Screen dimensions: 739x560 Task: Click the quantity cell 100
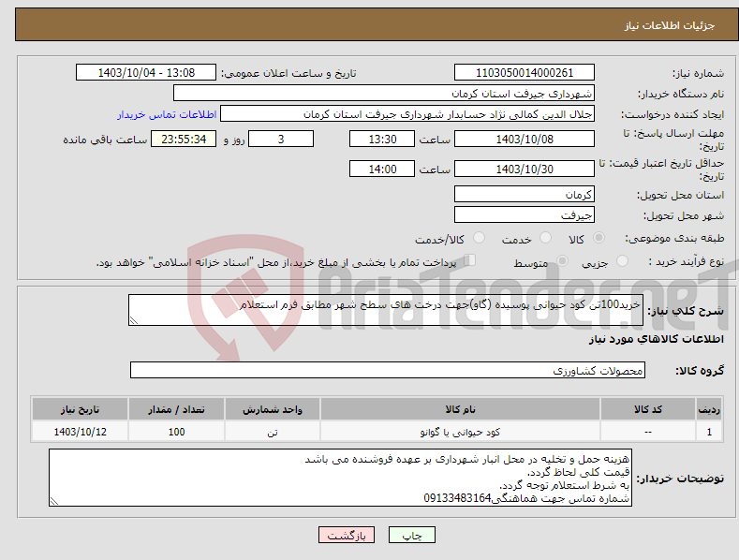click(x=176, y=432)
